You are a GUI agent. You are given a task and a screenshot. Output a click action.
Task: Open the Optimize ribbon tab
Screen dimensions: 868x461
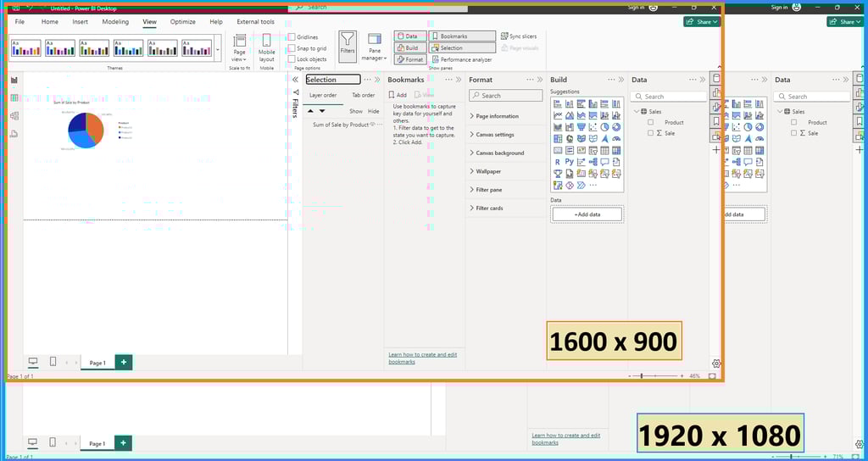tap(183, 21)
